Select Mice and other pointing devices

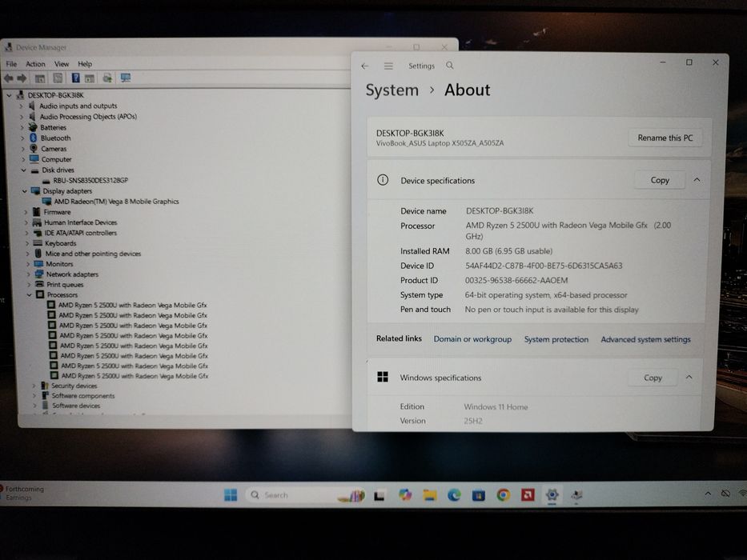tap(93, 254)
